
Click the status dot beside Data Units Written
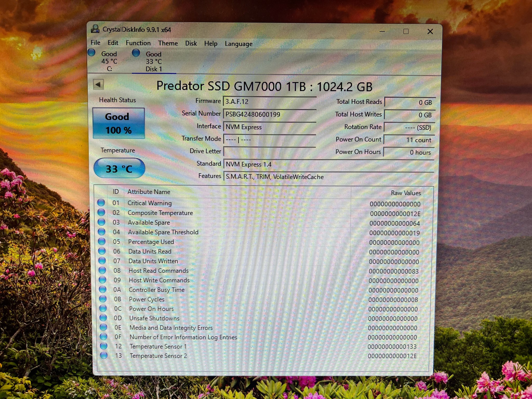[102, 260]
